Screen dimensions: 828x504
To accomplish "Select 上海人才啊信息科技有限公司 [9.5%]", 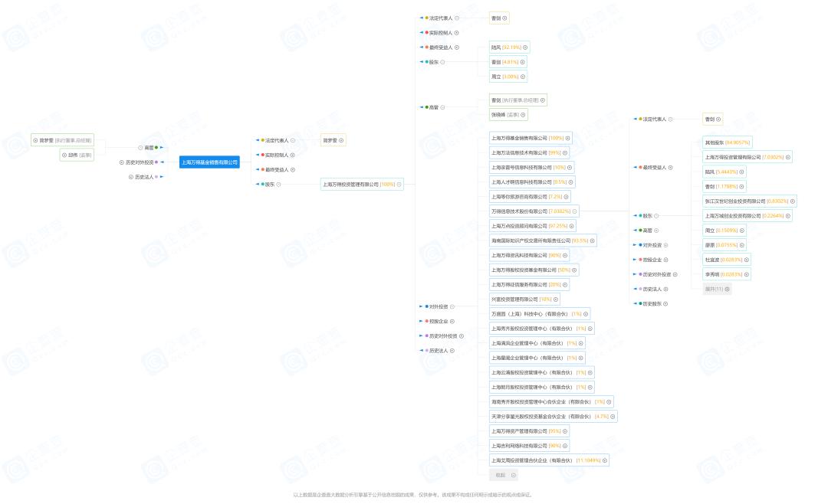I will point(532,182).
